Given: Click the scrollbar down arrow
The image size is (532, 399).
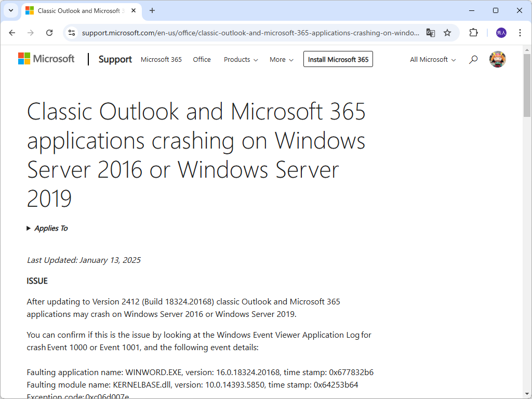Looking at the screenshot, I should [x=527, y=394].
